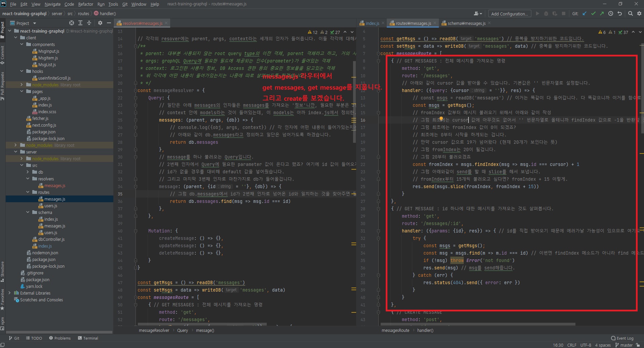Expand the External Libraries node
Screen dimensions: 644x348
pyautogui.click(x=9, y=293)
